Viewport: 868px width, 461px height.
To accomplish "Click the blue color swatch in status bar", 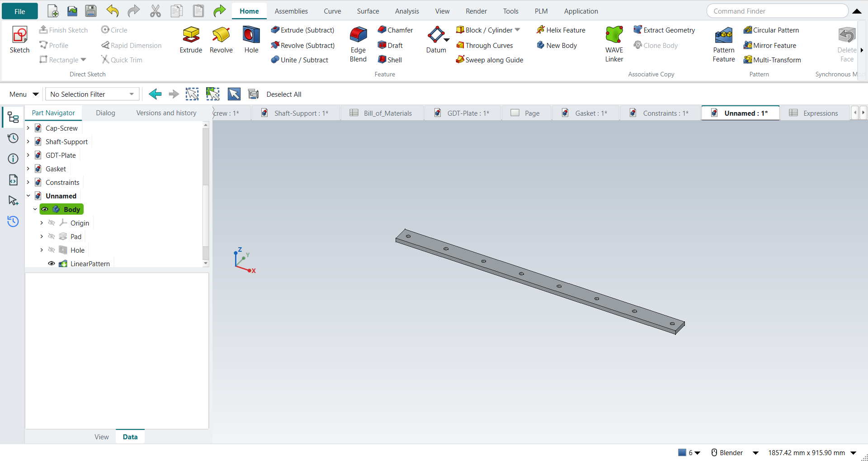I will click(x=682, y=452).
